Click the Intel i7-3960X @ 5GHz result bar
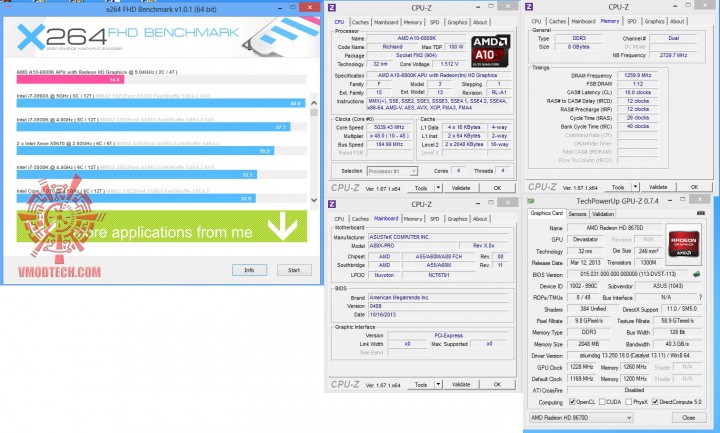 tap(161, 103)
